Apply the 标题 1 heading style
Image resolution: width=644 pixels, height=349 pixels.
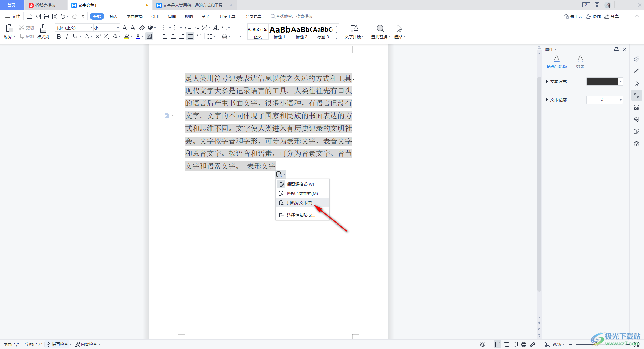click(x=279, y=32)
